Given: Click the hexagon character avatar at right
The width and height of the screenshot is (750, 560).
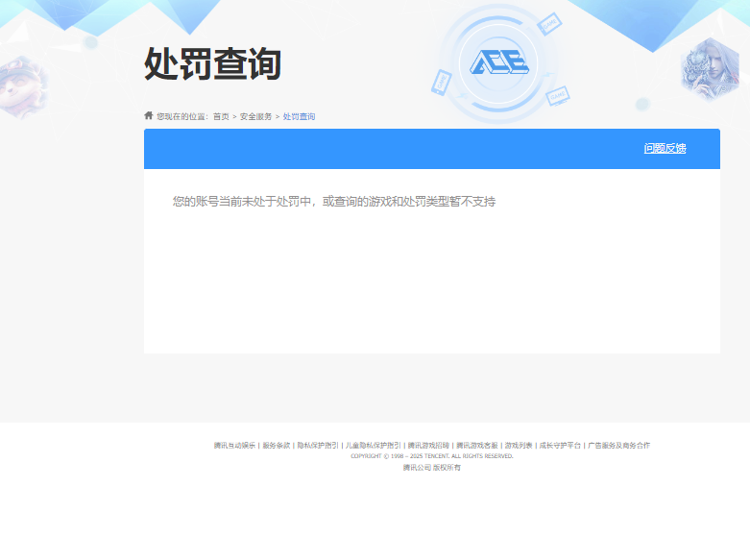Looking at the screenshot, I should 710,69.
